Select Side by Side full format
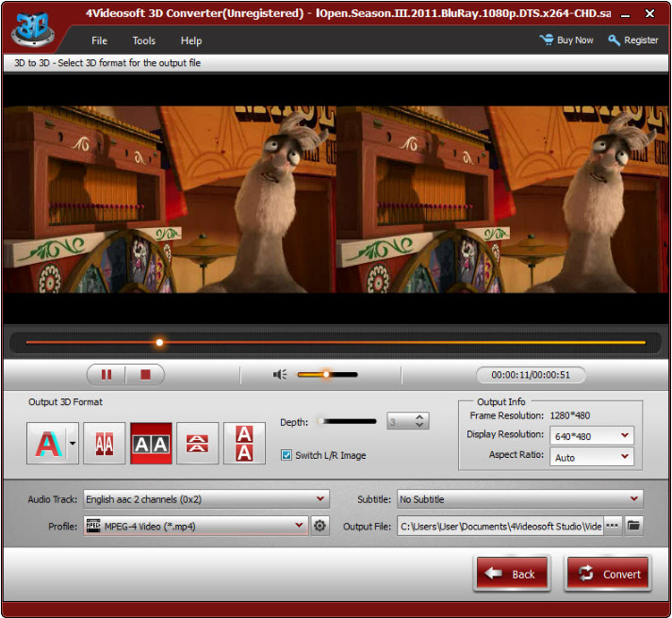 click(x=151, y=444)
